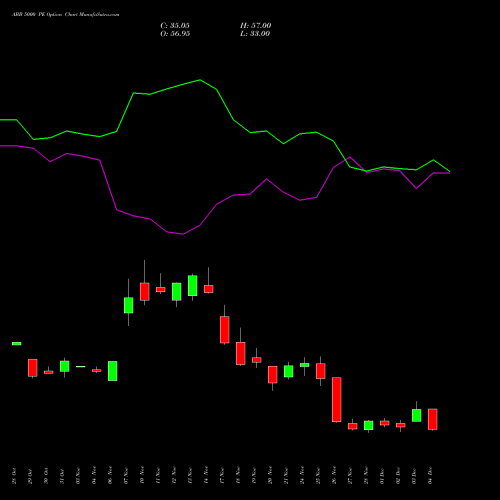Click the chart title text at top left
The height and width of the screenshot is (500, 500).
[66, 15]
